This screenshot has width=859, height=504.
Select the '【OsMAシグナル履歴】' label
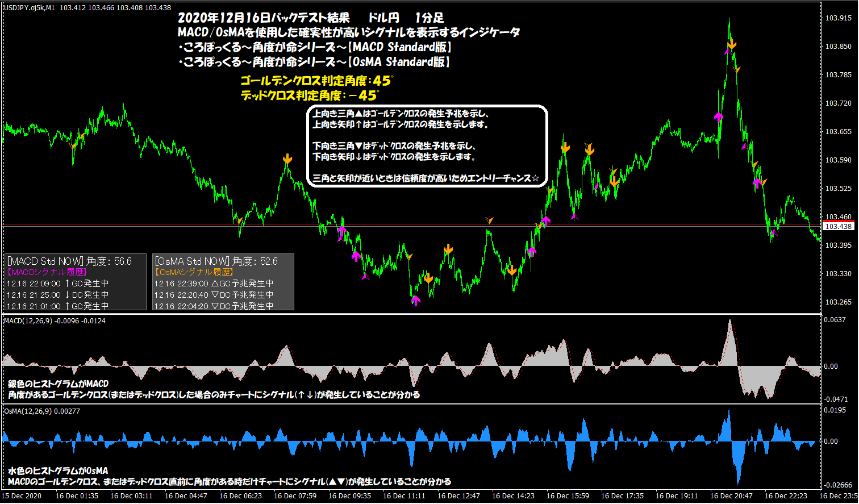tap(194, 272)
